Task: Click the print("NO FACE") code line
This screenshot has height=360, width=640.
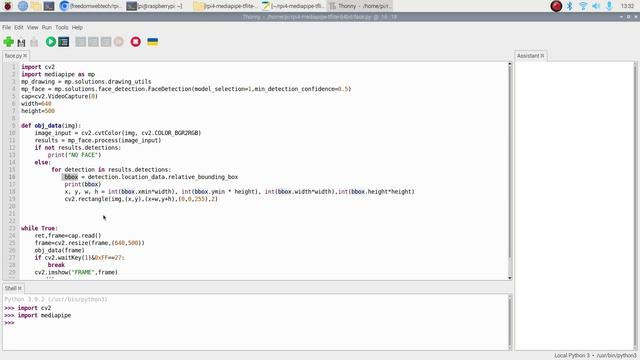Action: pyautogui.click(x=74, y=155)
